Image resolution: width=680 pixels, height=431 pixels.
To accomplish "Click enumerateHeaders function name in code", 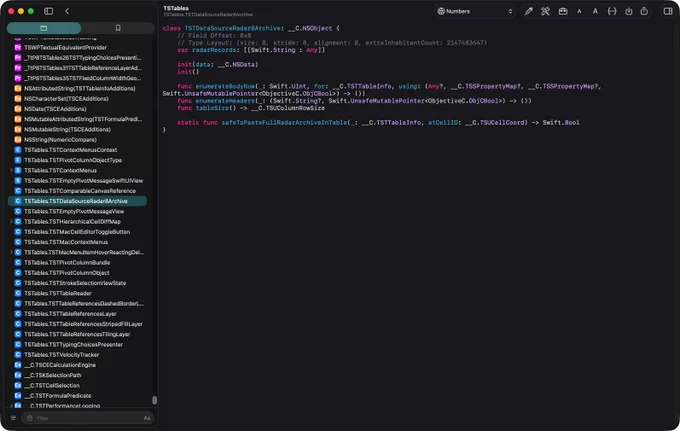I will point(225,101).
